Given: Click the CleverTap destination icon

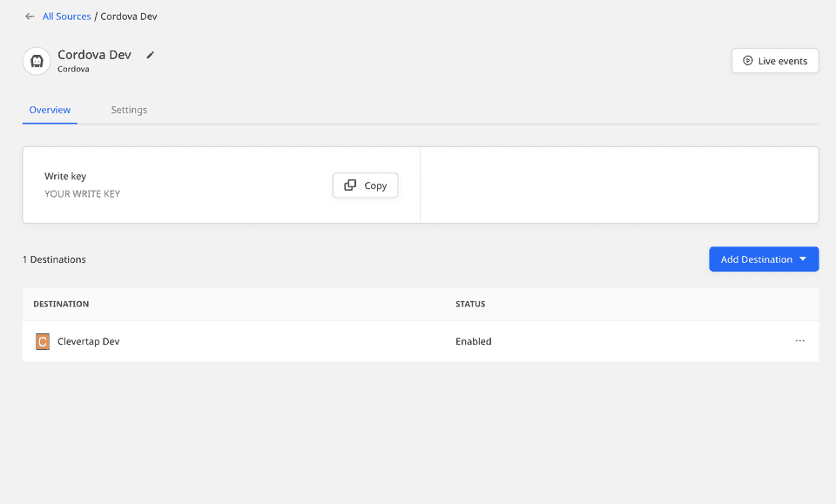Looking at the screenshot, I should pyautogui.click(x=42, y=341).
